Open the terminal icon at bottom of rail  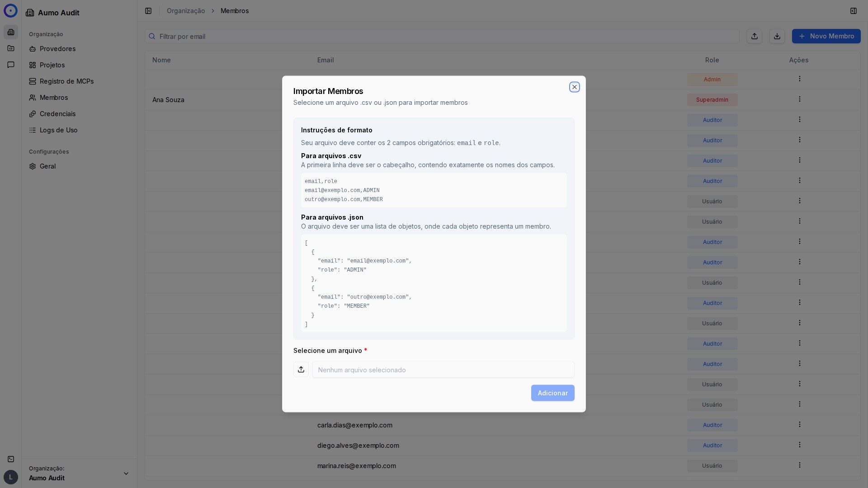(11, 459)
